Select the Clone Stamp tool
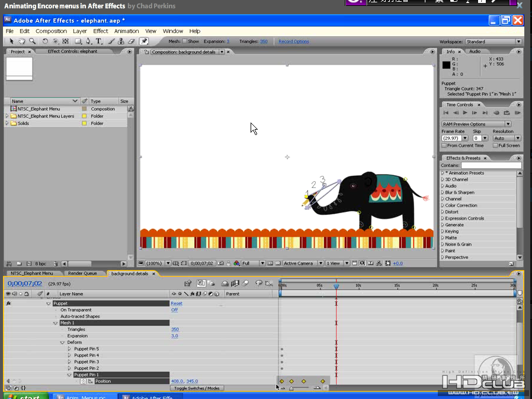 (x=121, y=41)
